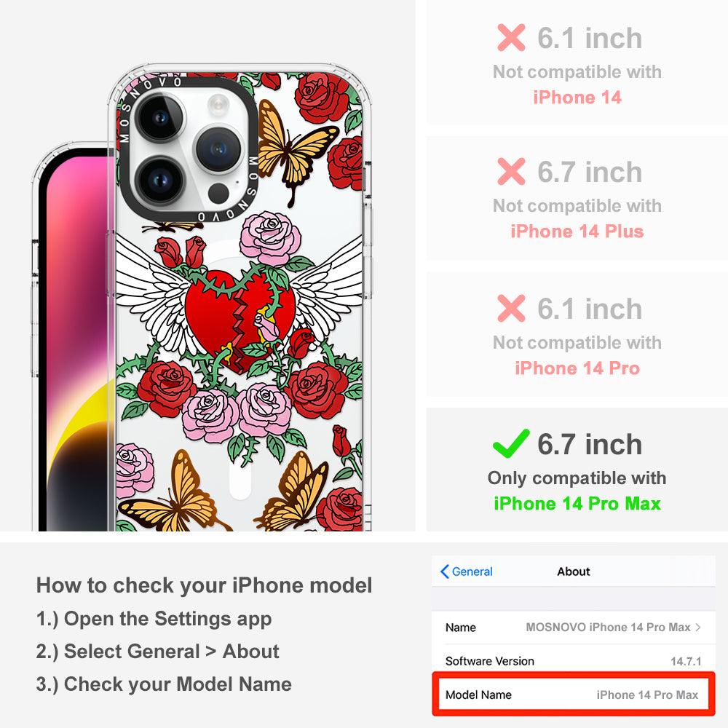Open the MOSNOVO iPhone 14 Pro Max name

[608, 628]
